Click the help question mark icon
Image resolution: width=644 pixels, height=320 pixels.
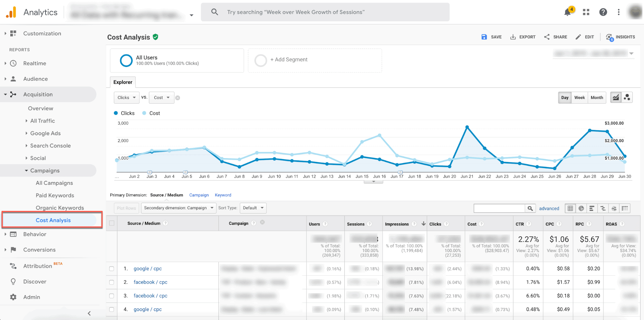tap(603, 12)
